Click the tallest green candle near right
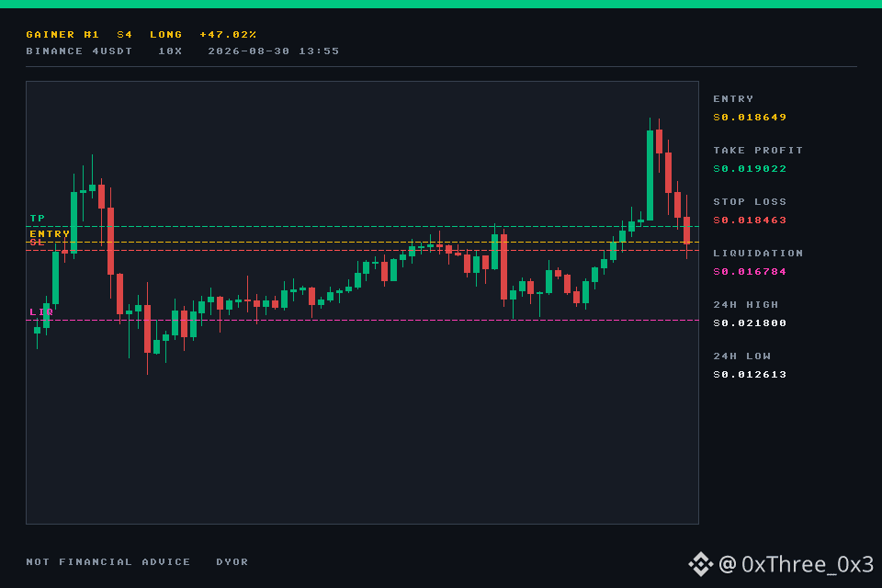 point(650,175)
